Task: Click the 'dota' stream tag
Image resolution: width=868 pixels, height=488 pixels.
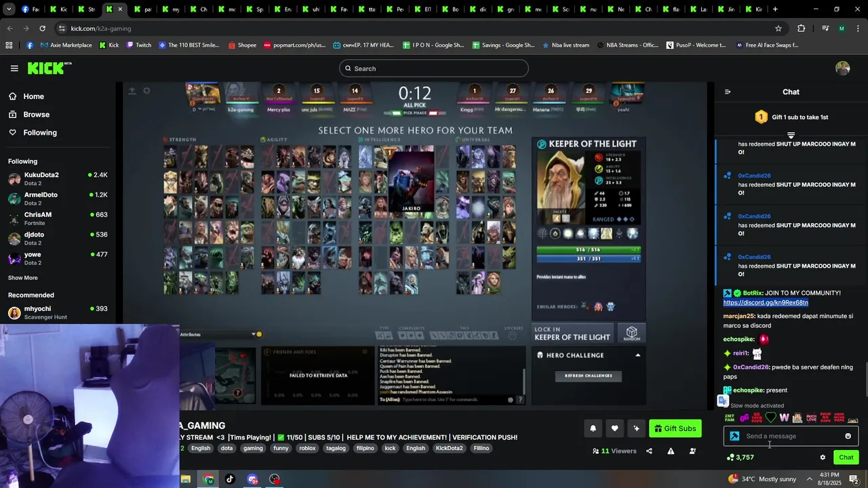Action: 226,448
